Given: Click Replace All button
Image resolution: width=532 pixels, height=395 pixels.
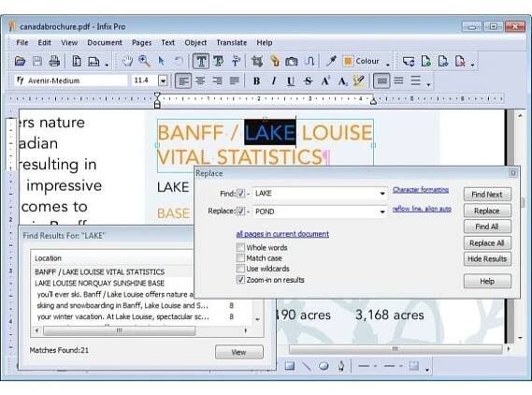Looking at the screenshot, I should 487,243.
